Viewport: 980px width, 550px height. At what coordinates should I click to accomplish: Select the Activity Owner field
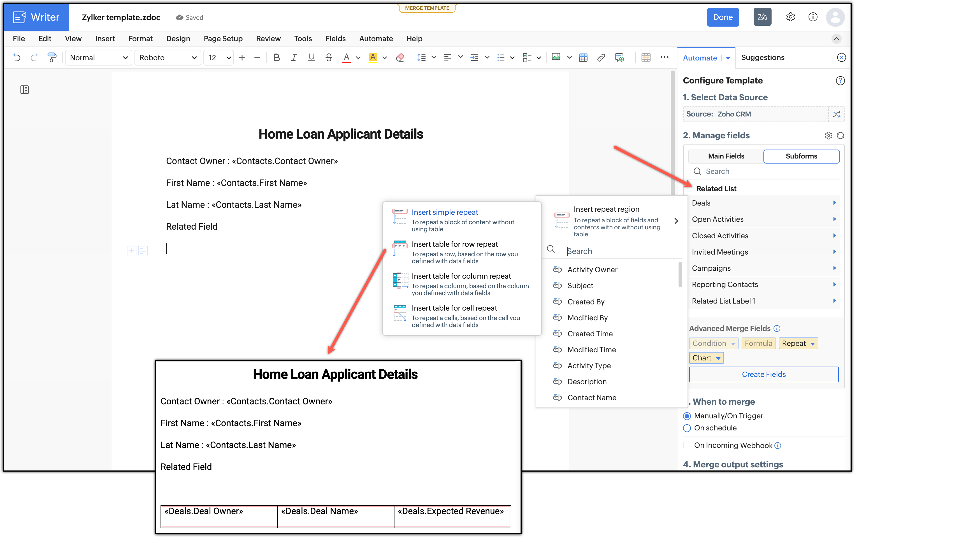click(x=592, y=270)
